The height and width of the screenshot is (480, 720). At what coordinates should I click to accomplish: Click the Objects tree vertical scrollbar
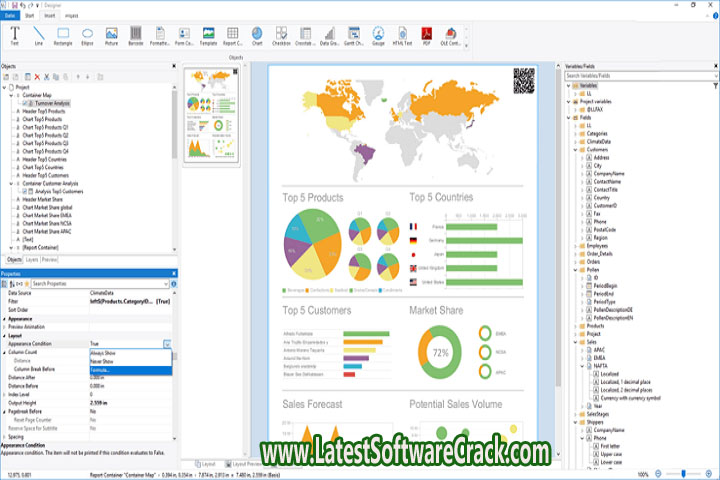click(174, 124)
